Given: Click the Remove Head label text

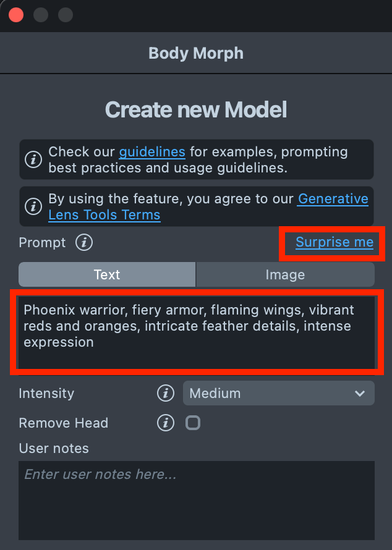Looking at the screenshot, I should [x=64, y=423].
